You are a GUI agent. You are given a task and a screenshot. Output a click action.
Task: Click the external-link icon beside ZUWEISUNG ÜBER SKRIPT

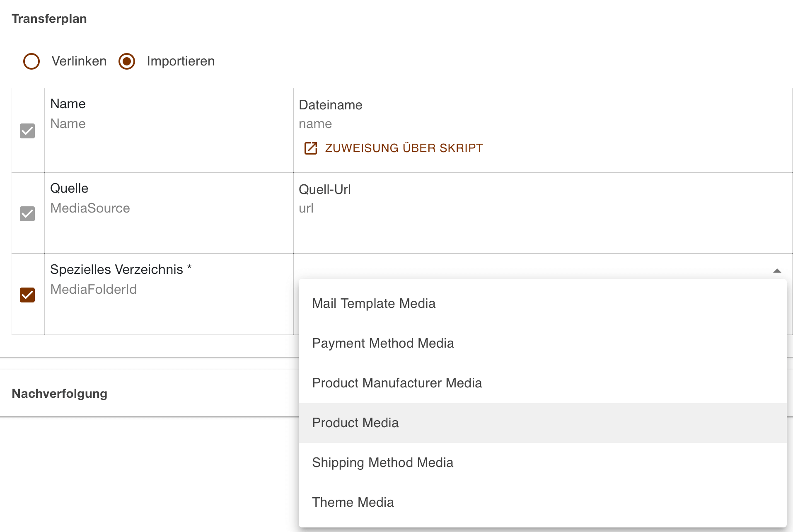point(310,148)
